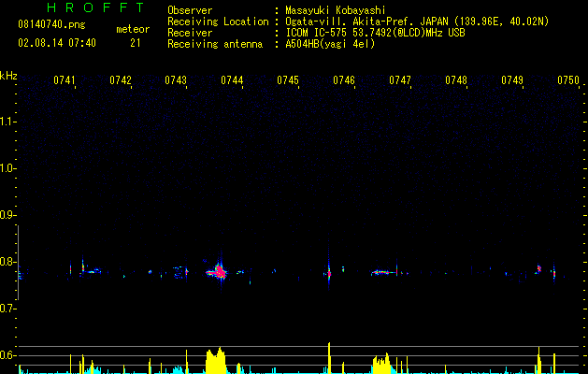Click the meteor echo spike before 0746
Screen dimensions: 588x374
(x=329, y=272)
